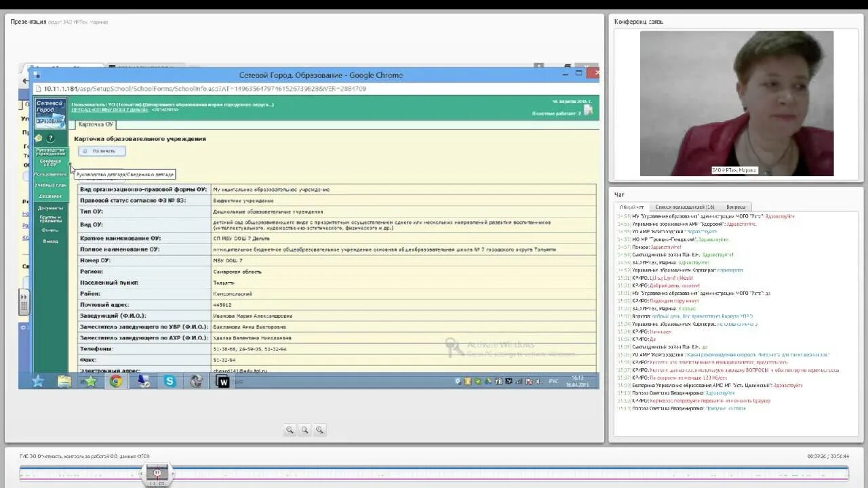Click the grey globe taskbar icon

click(x=196, y=381)
